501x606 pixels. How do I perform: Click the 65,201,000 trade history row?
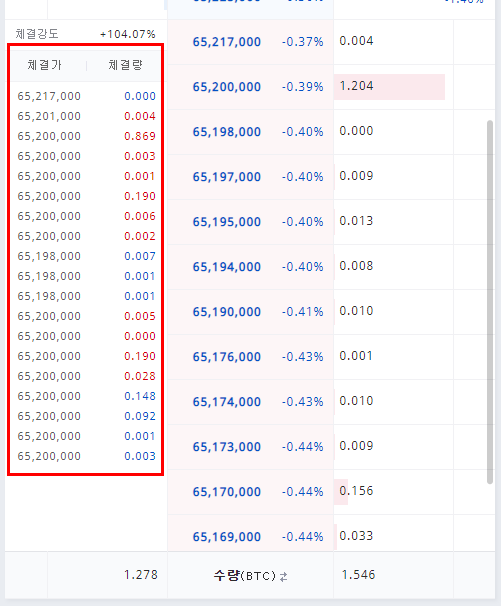coord(86,116)
